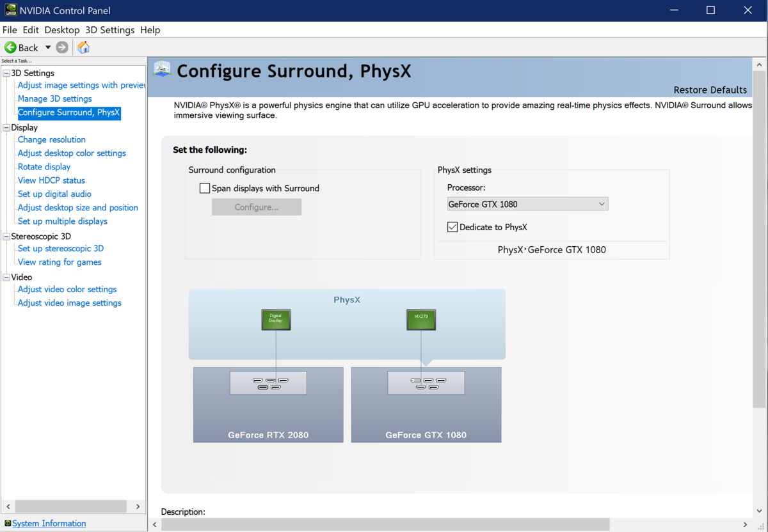Select the GeForce GTX 1080 card
The height and width of the screenshot is (532, 768).
(x=426, y=405)
